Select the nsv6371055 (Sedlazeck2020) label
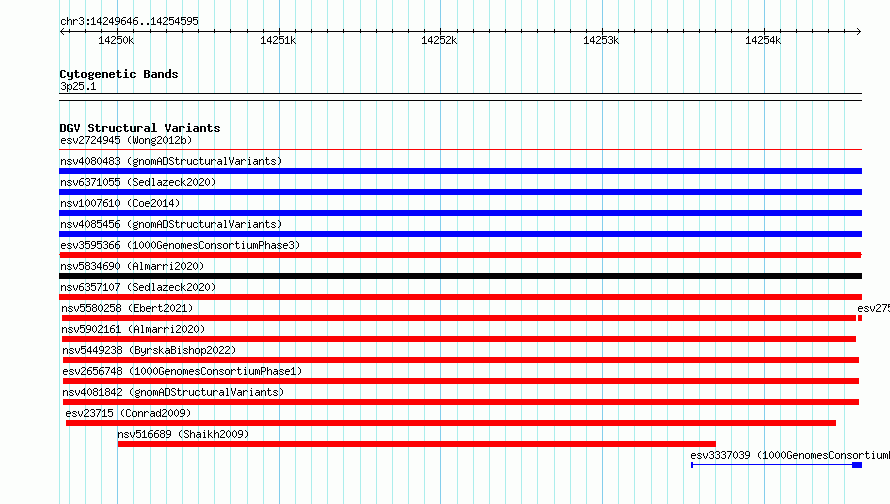This screenshot has height=504, width=890. [x=138, y=182]
